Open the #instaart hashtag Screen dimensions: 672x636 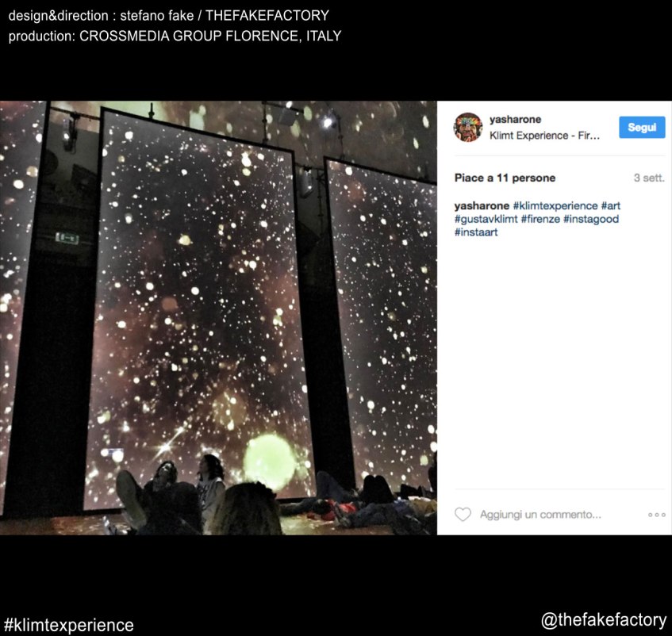tap(476, 232)
